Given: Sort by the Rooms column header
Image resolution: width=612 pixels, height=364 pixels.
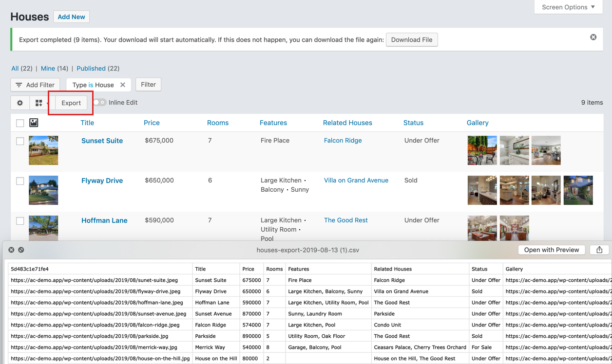Looking at the screenshot, I should coord(218,123).
